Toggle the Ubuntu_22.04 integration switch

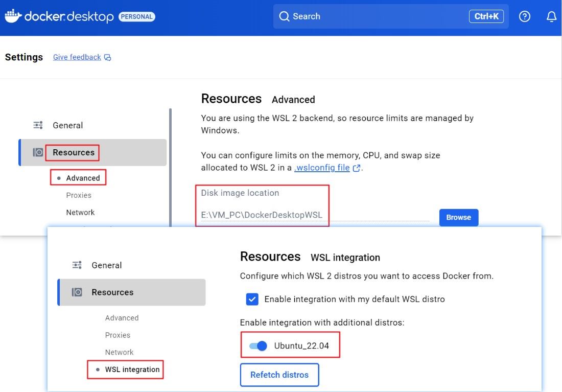258,346
